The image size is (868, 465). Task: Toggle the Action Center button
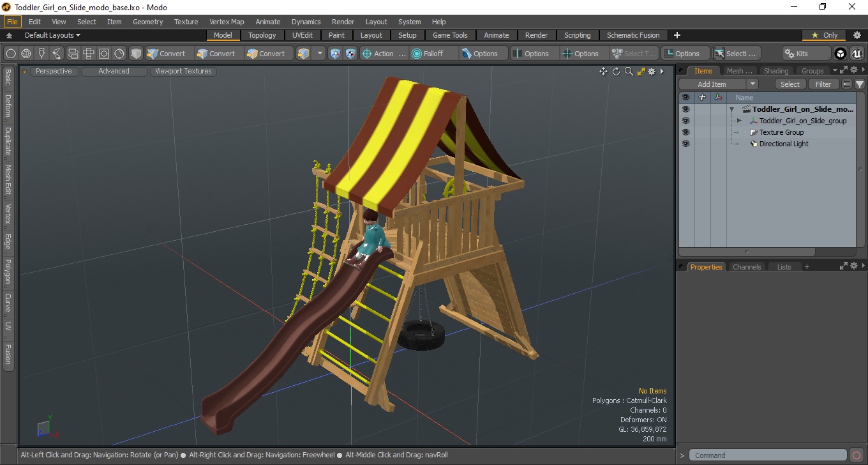point(384,54)
